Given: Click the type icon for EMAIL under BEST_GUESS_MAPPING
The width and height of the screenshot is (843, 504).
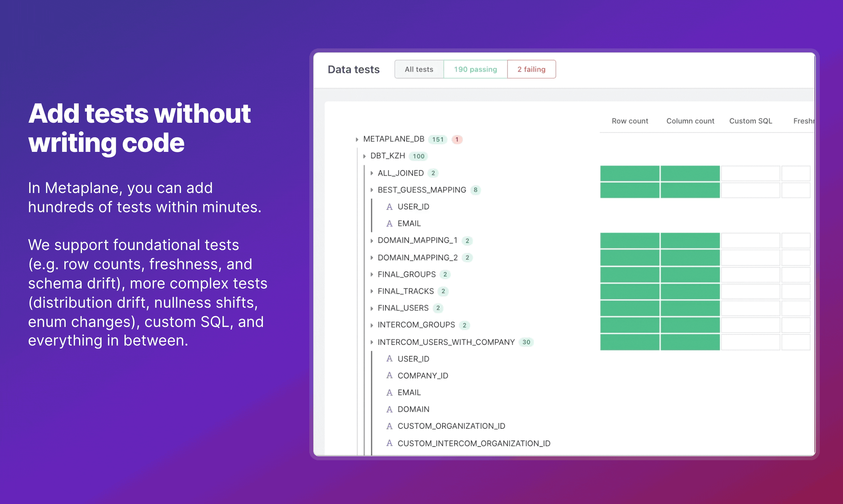Looking at the screenshot, I should pos(390,223).
